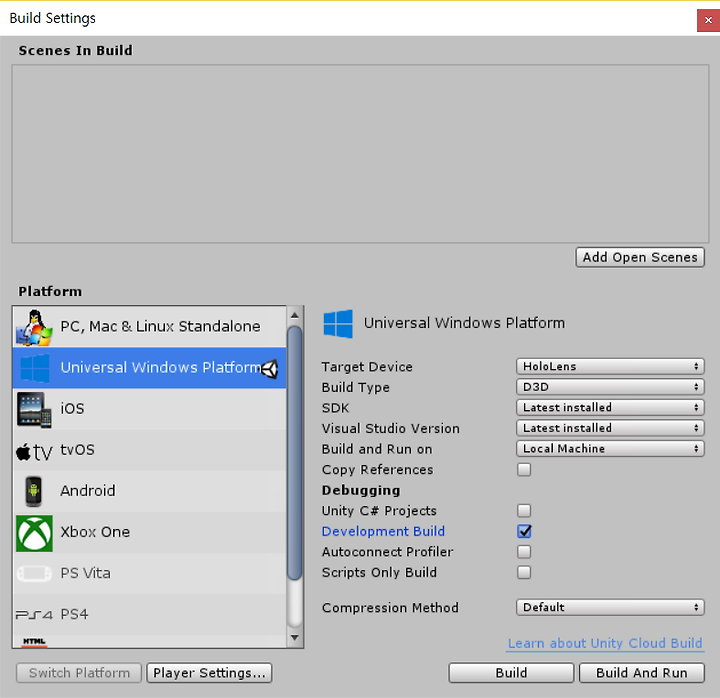This screenshot has width=720, height=698.
Task: Open the Compression Method dropdown
Action: point(610,608)
